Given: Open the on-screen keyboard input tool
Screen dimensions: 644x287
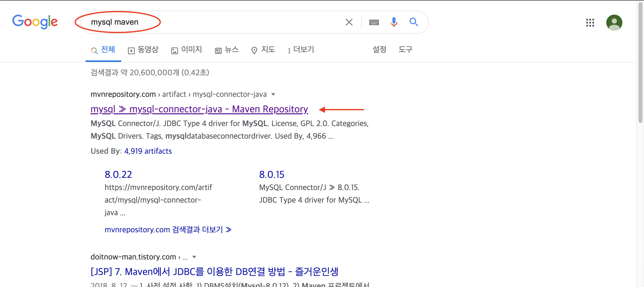Looking at the screenshot, I should [x=374, y=22].
